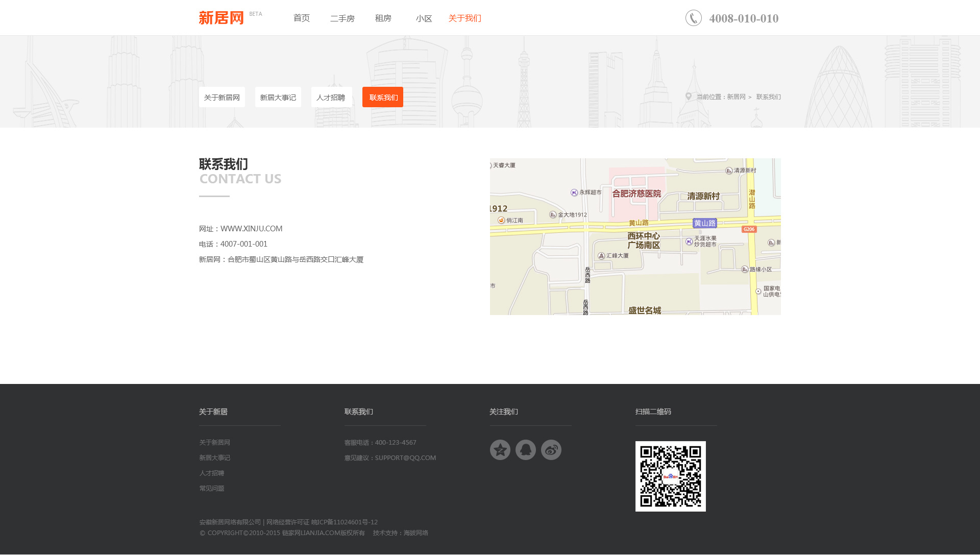Open the 首页 navigation menu item

(x=301, y=18)
